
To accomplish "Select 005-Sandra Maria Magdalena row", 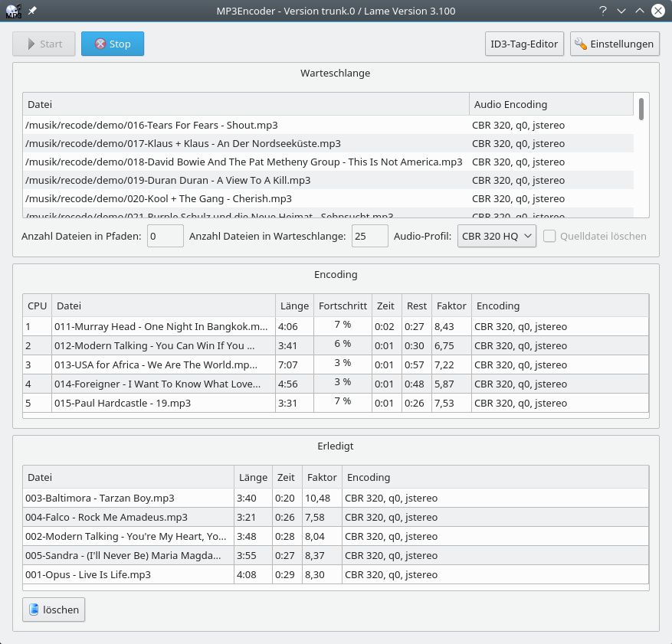I will coord(336,555).
